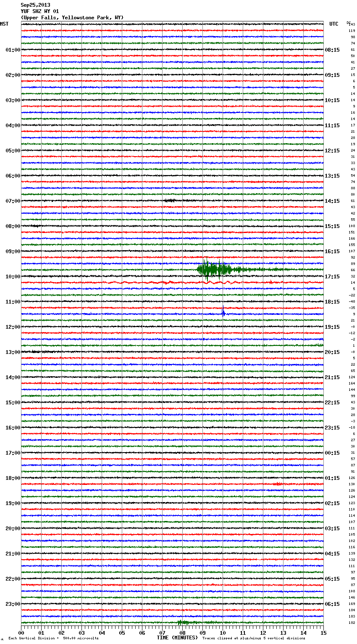Screen dimensions: 357x644
Task: Select the 15:00 MST hour label
Action: [13, 403]
